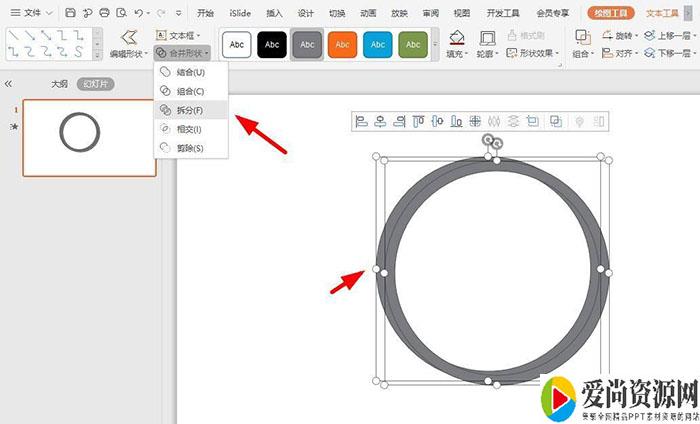The height and width of the screenshot is (424, 700).
Task: Open the Text Box (文本框) dropdown
Action: [178, 34]
